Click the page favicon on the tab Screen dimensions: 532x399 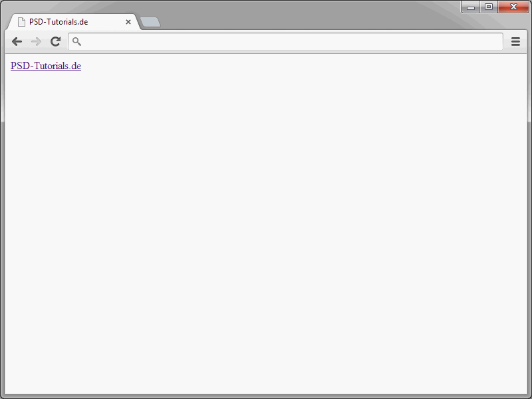[x=21, y=22]
